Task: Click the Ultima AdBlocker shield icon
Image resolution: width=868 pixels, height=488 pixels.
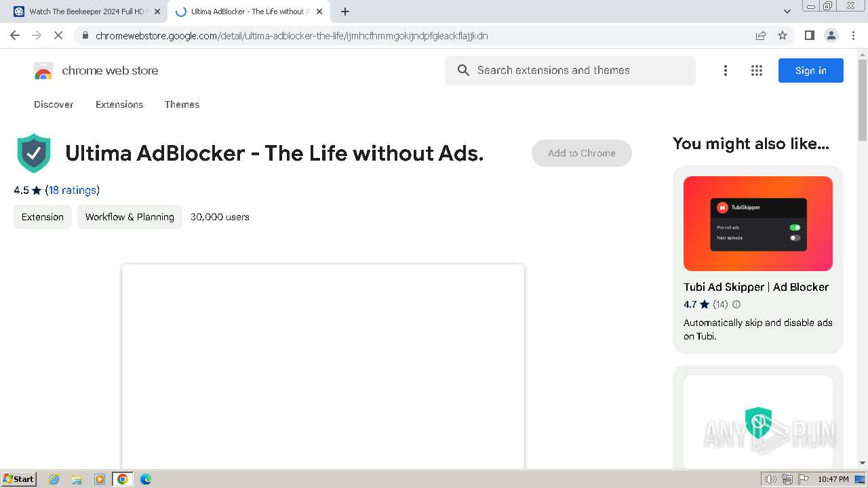Action: [34, 153]
